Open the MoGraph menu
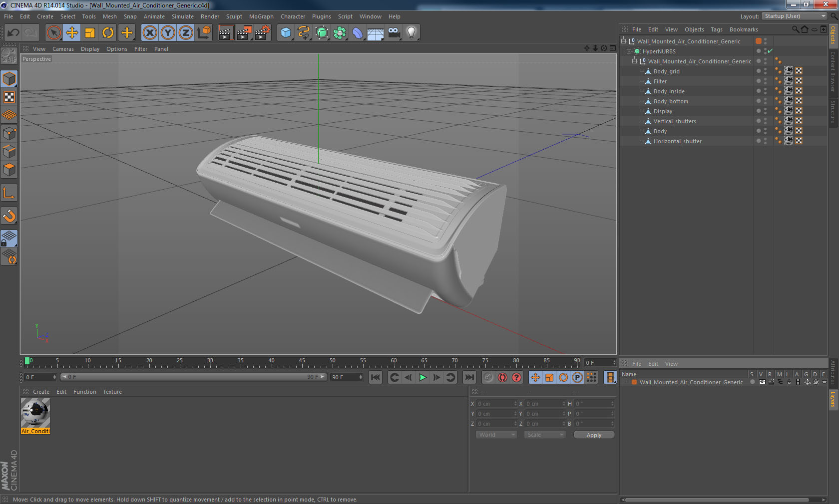This screenshot has height=504, width=839. point(261,16)
